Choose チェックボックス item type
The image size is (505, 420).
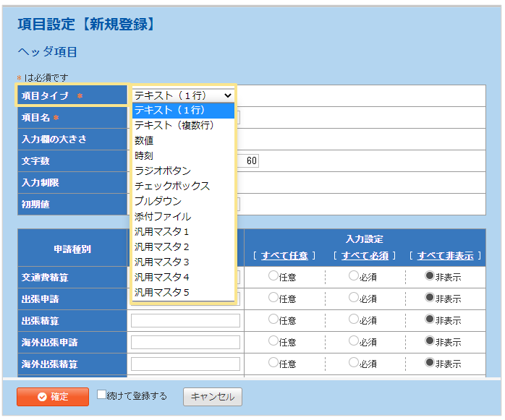pos(172,186)
